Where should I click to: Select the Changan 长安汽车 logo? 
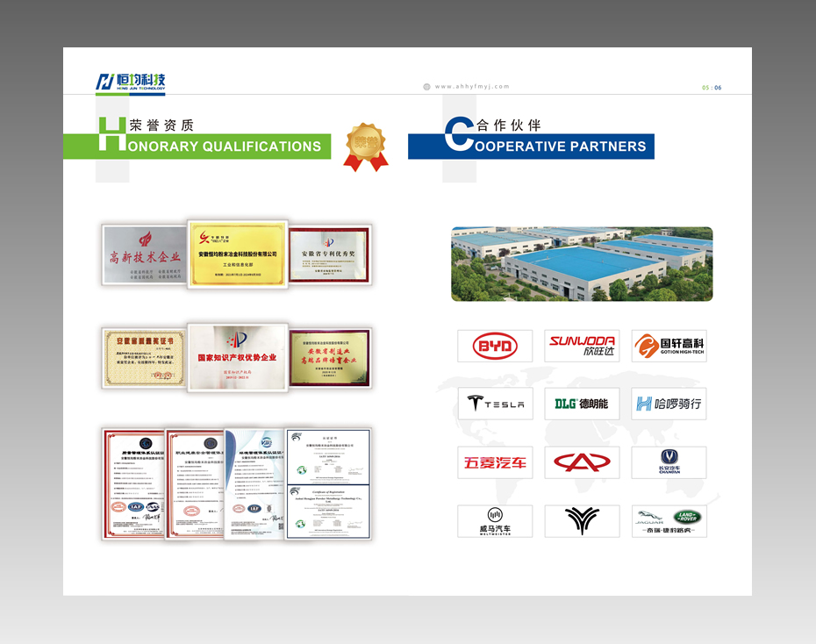669,462
